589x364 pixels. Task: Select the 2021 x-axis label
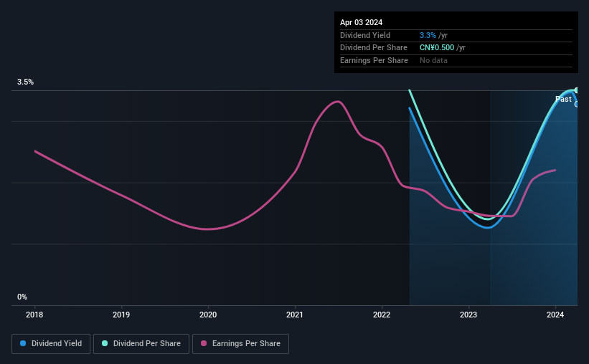(x=294, y=315)
